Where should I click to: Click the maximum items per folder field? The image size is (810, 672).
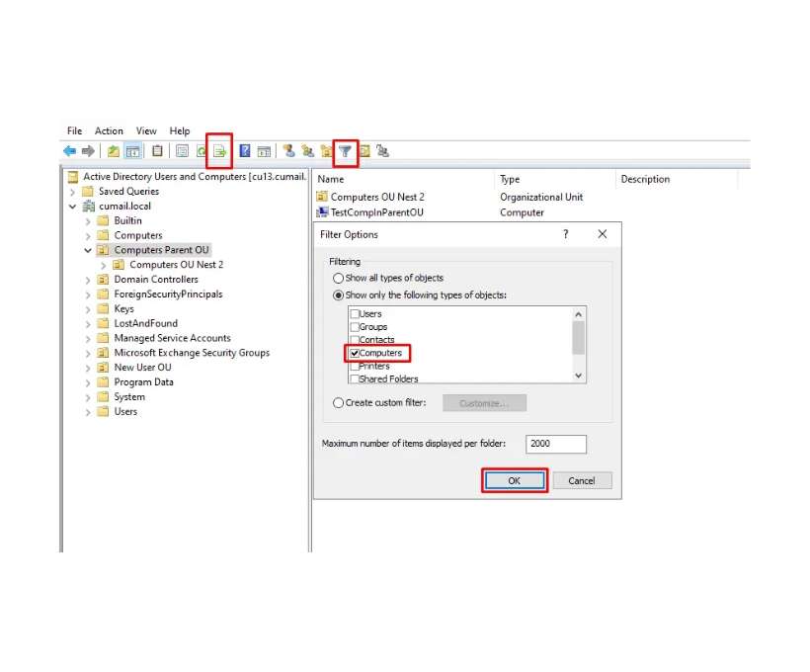click(x=555, y=444)
